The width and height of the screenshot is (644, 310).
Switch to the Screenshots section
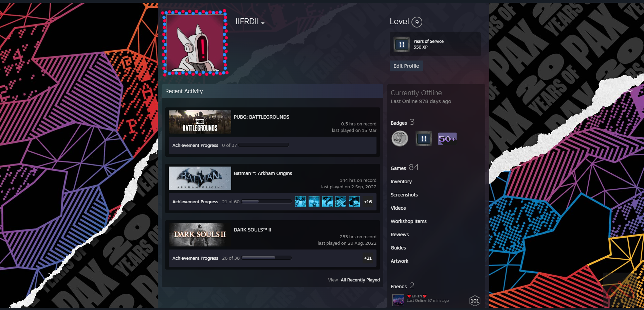[x=404, y=194]
